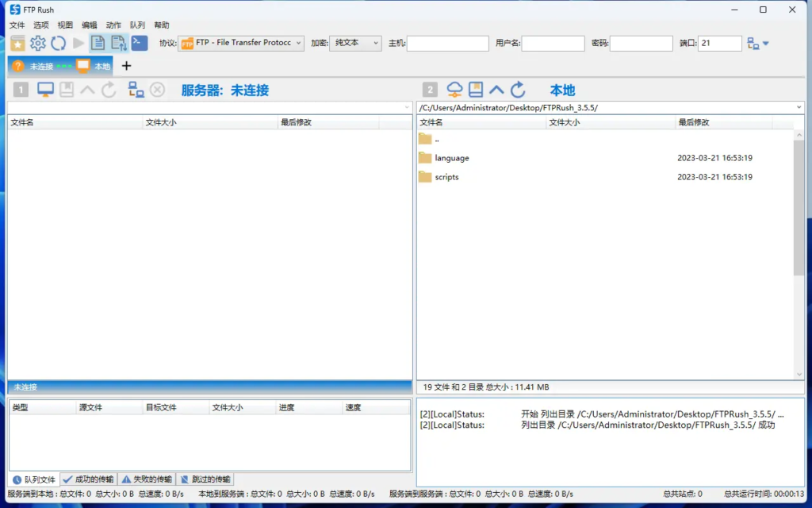Viewport: 812px width, 508px height.
Task: Sort left pane by 文件大小 column
Action: [209, 122]
